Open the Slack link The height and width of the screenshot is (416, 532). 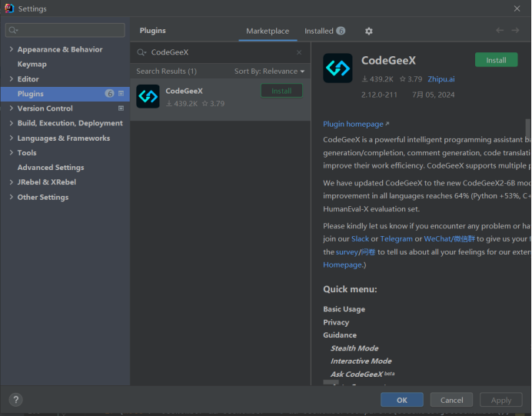click(x=360, y=239)
